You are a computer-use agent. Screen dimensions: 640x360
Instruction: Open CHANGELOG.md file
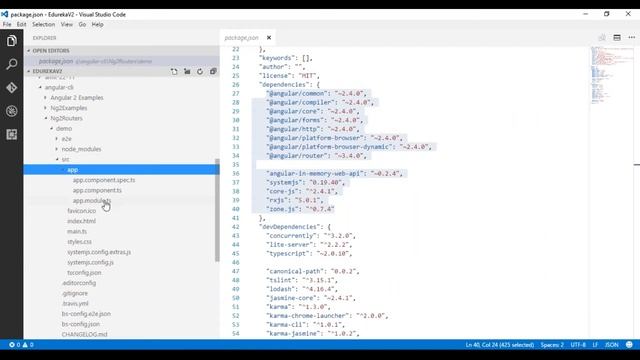(x=84, y=334)
